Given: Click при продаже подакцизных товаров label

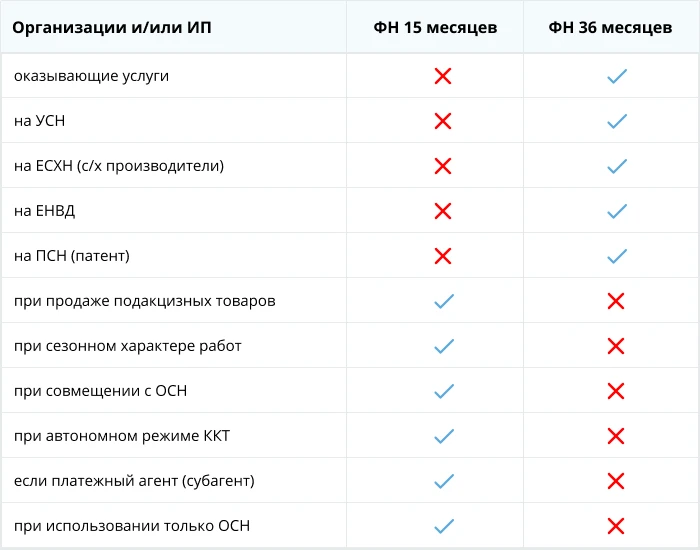Looking at the screenshot, I should (145, 301).
